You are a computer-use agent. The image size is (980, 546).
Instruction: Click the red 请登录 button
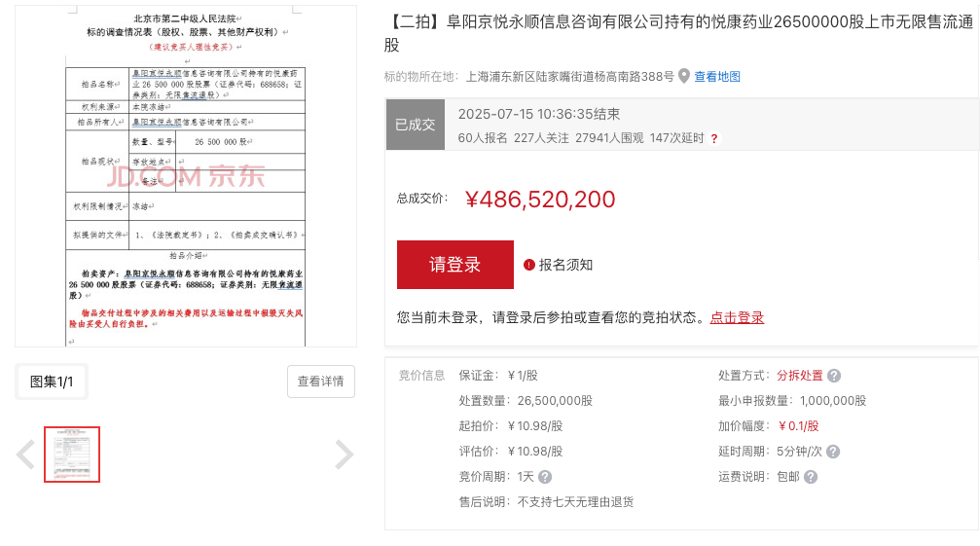point(455,265)
